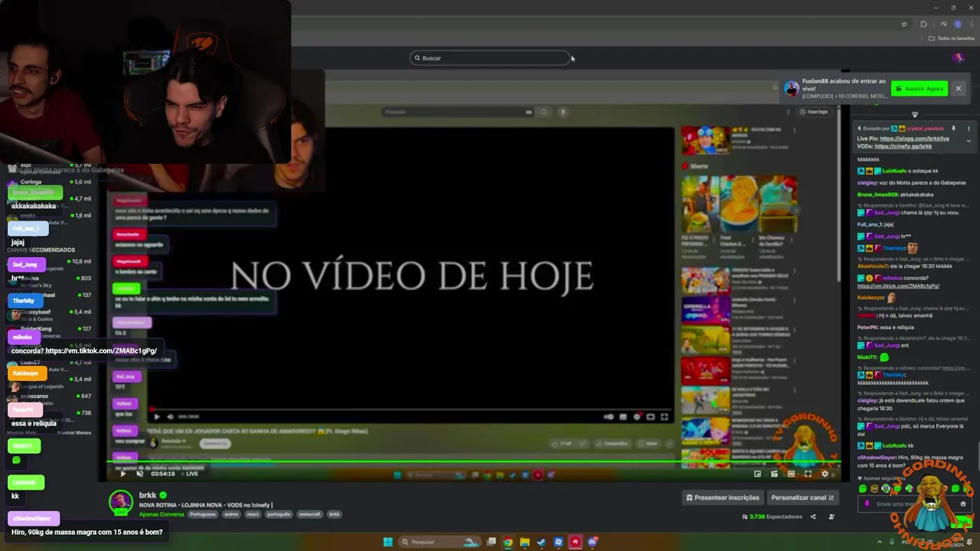Toggle pin on the pinned chat message
980x551 pixels.
pyautogui.click(x=953, y=129)
